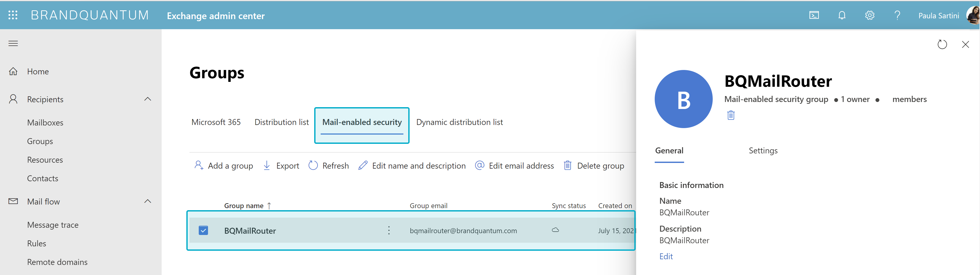Open Mailboxes in the sidebar
The image size is (980, 275).
[x=45, y=123]
